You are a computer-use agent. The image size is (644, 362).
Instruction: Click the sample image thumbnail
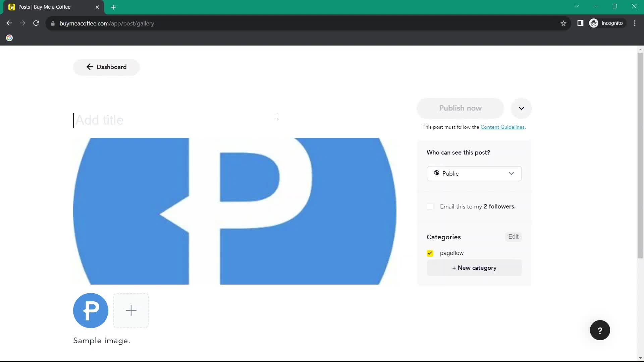pos(91,311)
